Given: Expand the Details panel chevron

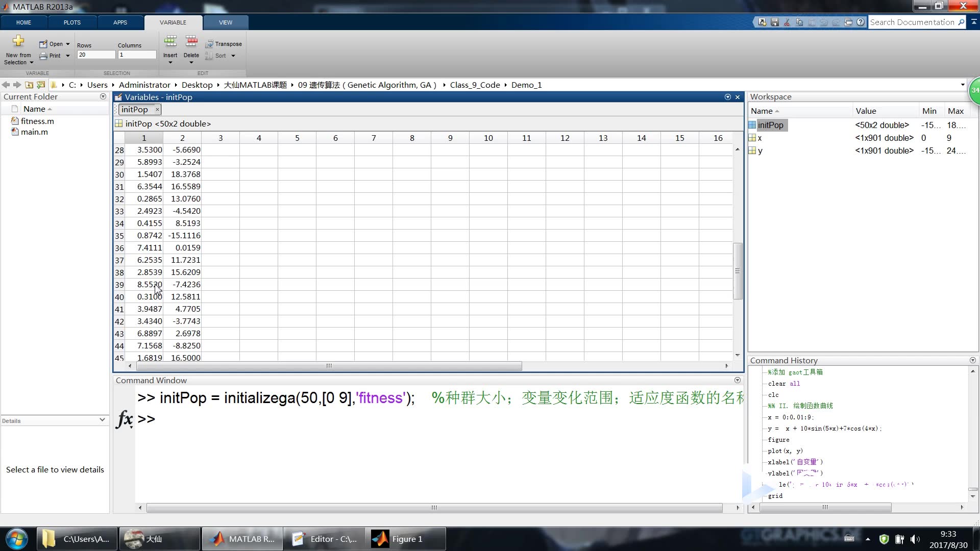Looking at the screenshot, I should [x=102, y=420].
